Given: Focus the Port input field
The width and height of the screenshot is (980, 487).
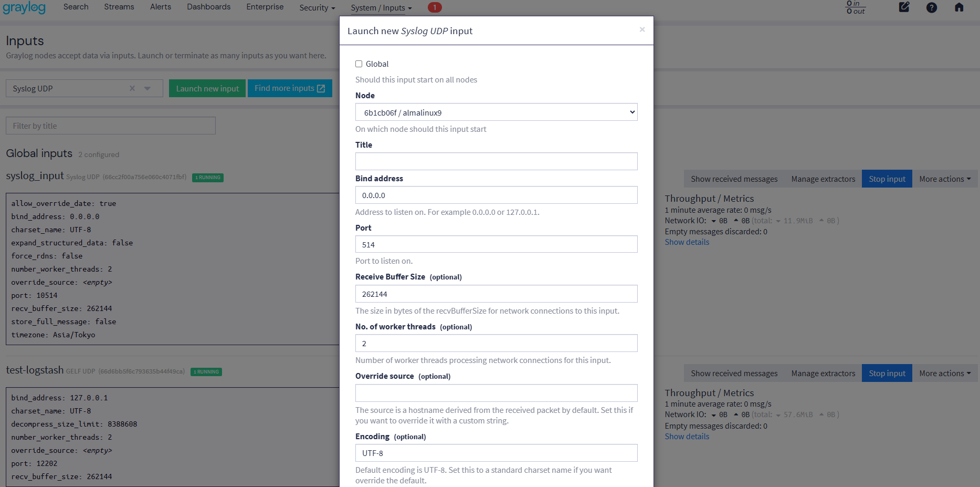Looking at the screenshot, I should [496, 244].
